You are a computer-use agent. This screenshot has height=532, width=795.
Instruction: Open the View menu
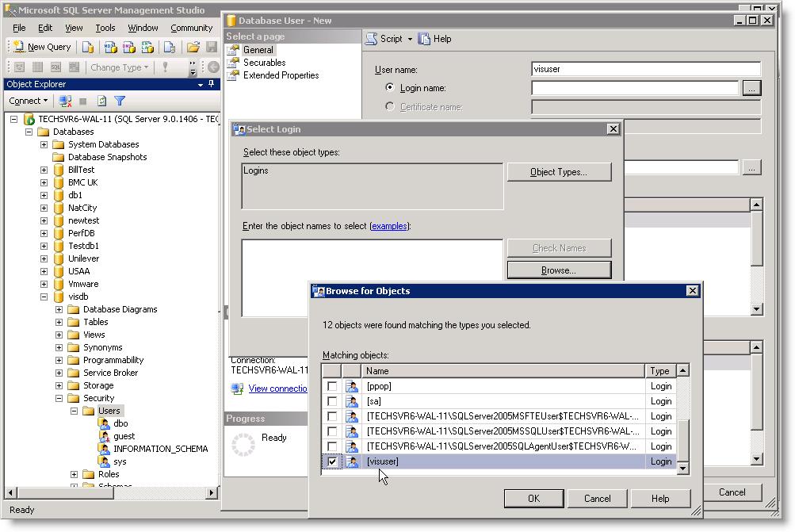coord(74,28)
